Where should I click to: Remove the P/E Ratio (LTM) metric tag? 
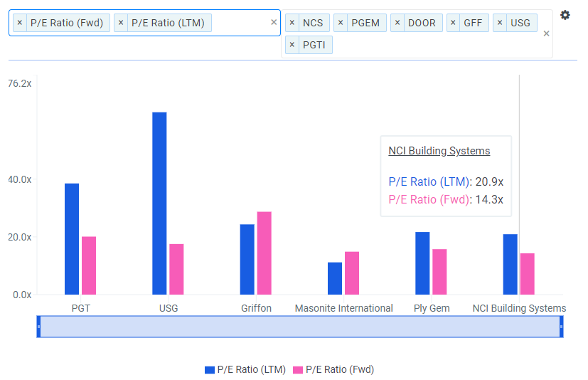121,23
